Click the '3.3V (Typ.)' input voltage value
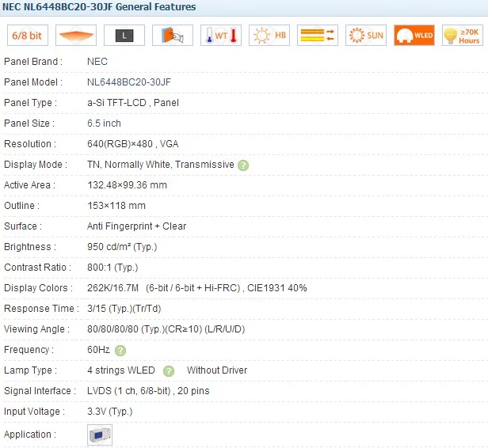488x448 pixels. pos(110,412)
